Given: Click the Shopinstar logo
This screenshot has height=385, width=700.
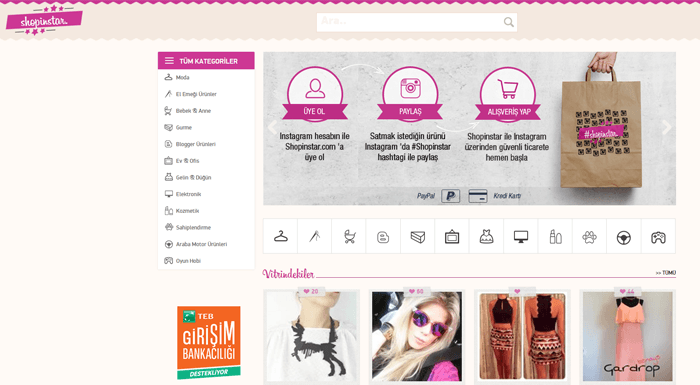Looking at the screenshot, I should [44, 21].
